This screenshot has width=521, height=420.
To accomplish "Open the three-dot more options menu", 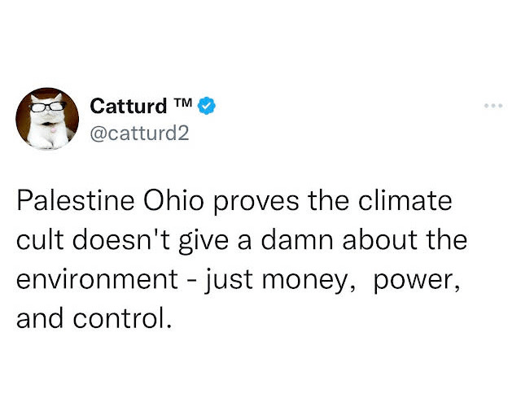I will tap(492, 106).
